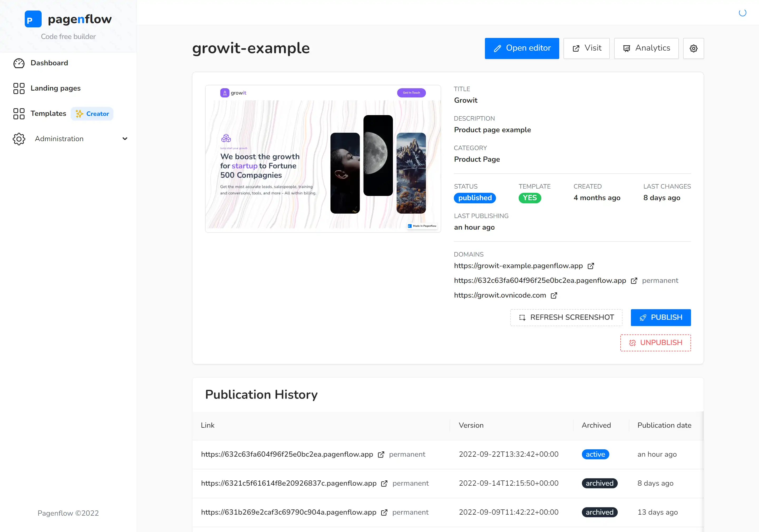Expand Landing pages sidebar section
This screenshot has height=532, width=759.
click(55, 88)
